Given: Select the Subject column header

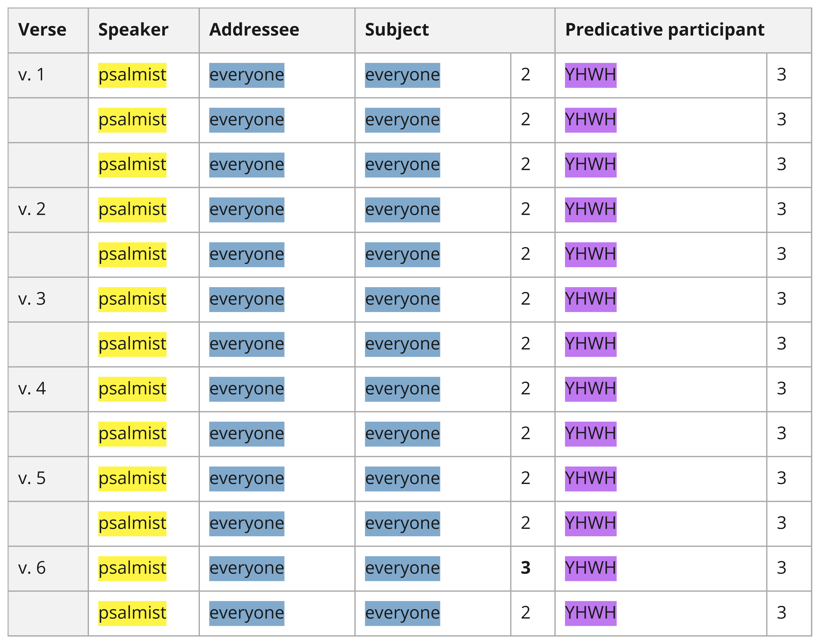Looking at the screenshot, I should coord(397,30).
